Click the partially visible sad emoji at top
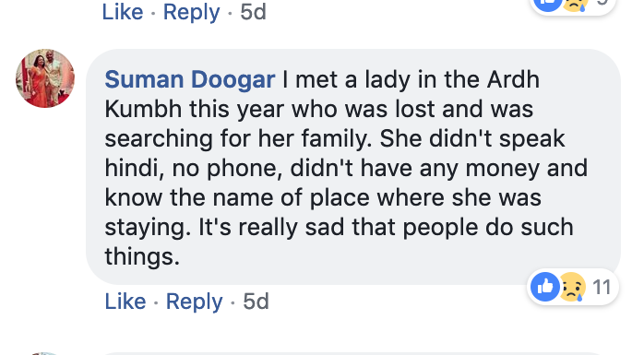The height and width of the screenshot is (355, 644). click(575, 5)
